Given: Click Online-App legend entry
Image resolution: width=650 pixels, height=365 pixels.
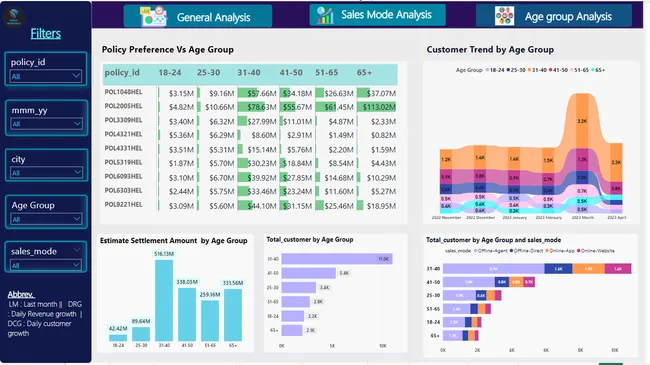Looking at the screenshot, I should pos(560,251).
